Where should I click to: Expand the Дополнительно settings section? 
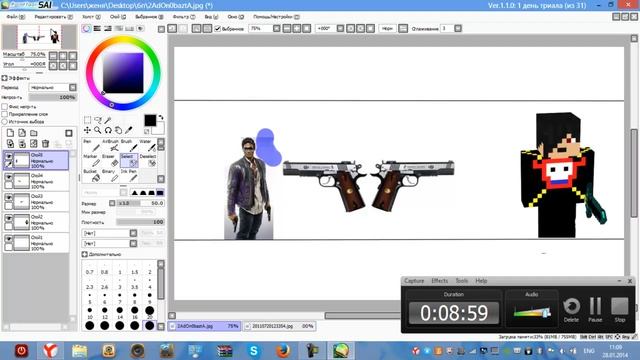point(84,254)
